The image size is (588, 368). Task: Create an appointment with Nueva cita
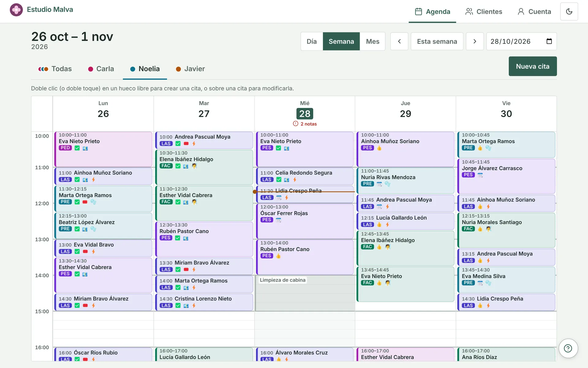coord(533,66)
